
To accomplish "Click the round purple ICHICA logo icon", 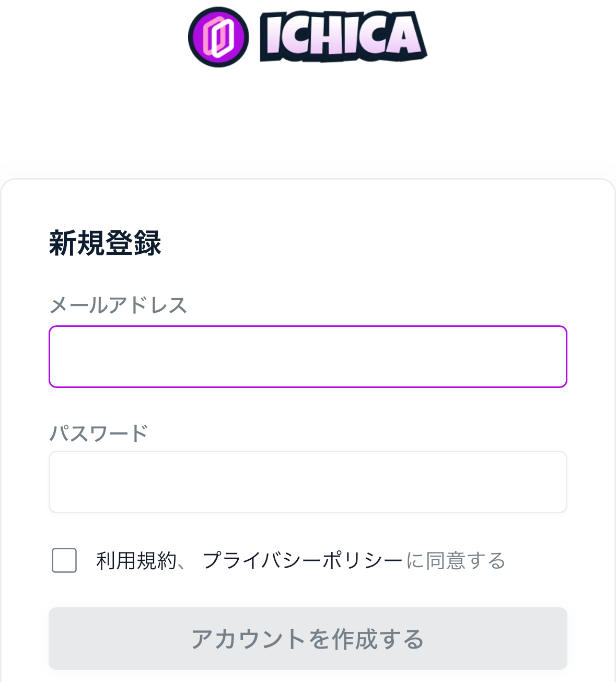I will pos(218,37).
